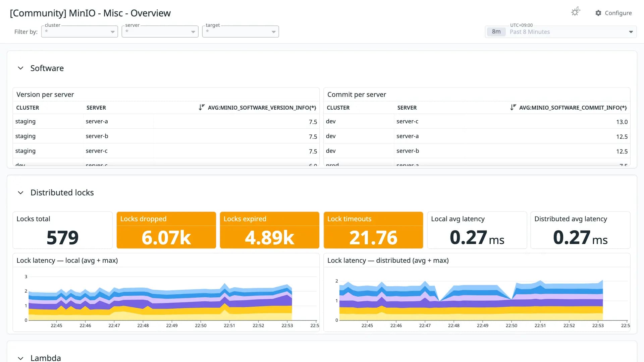644x362 pixels.
Task: Click sort icon in Commit per server table
Action: (513, 107)
